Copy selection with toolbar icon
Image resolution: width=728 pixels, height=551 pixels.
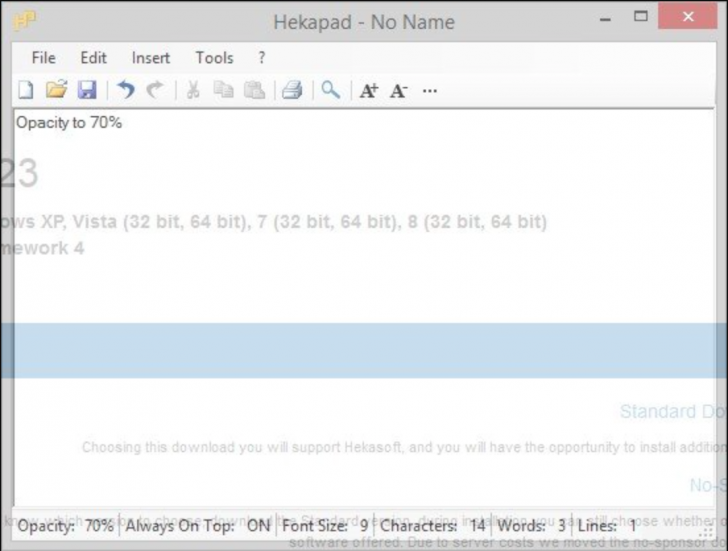(x=223, y=90)
